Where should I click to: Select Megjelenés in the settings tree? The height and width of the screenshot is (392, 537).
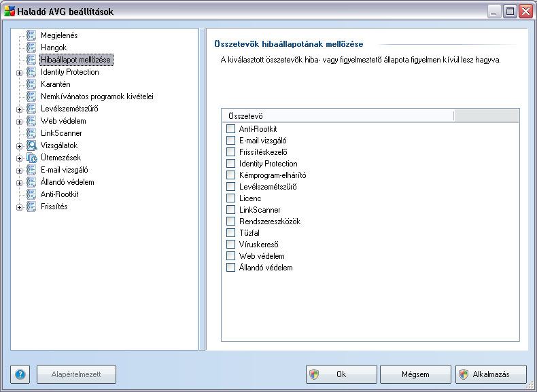(x=59, y=35)
